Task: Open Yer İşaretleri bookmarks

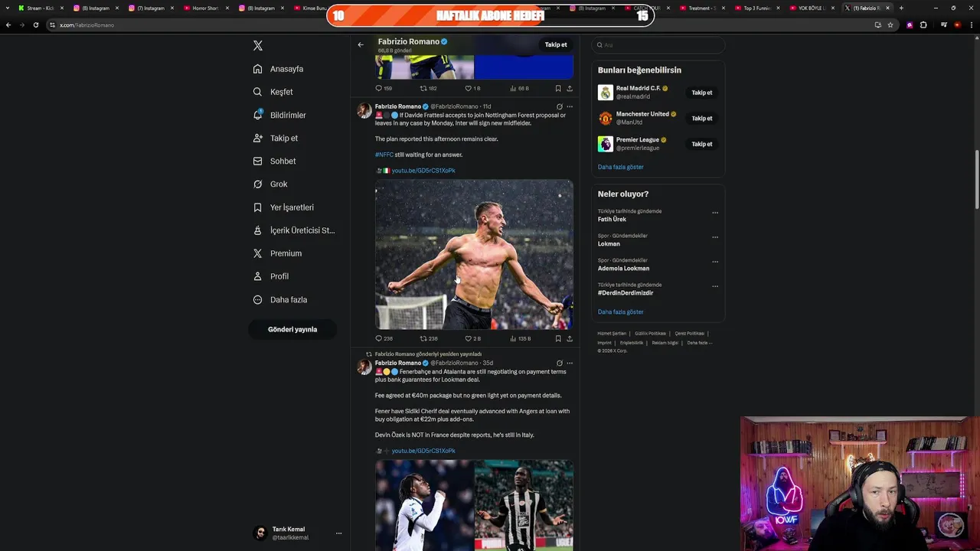Action: tap(283, 207)
